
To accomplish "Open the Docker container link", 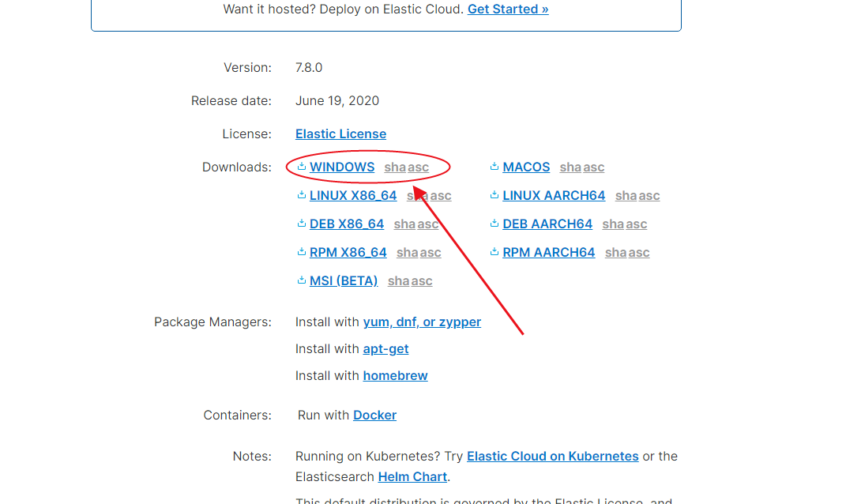I will (x=374, y=415).
